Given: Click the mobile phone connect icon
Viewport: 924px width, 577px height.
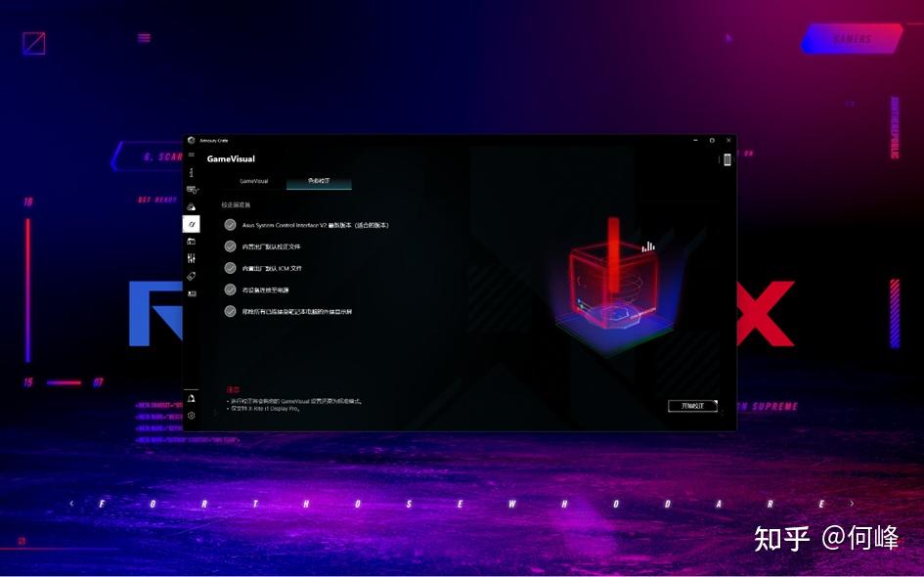Looking at the screenshot, I should coord(727,159).
